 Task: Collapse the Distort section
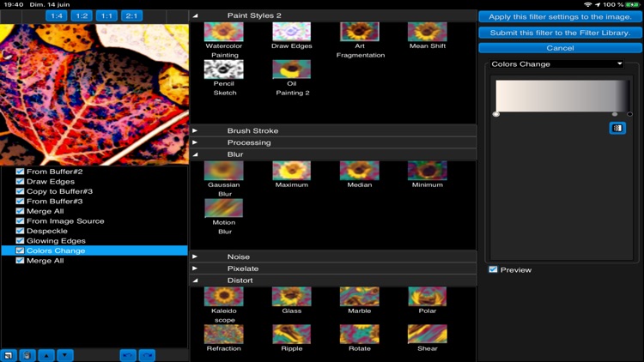coord(196,281)
